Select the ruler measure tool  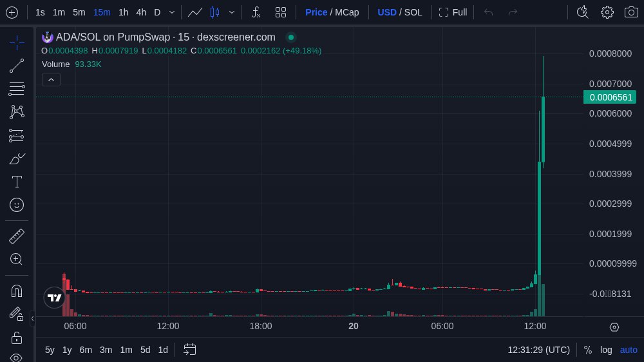(17, 236)
